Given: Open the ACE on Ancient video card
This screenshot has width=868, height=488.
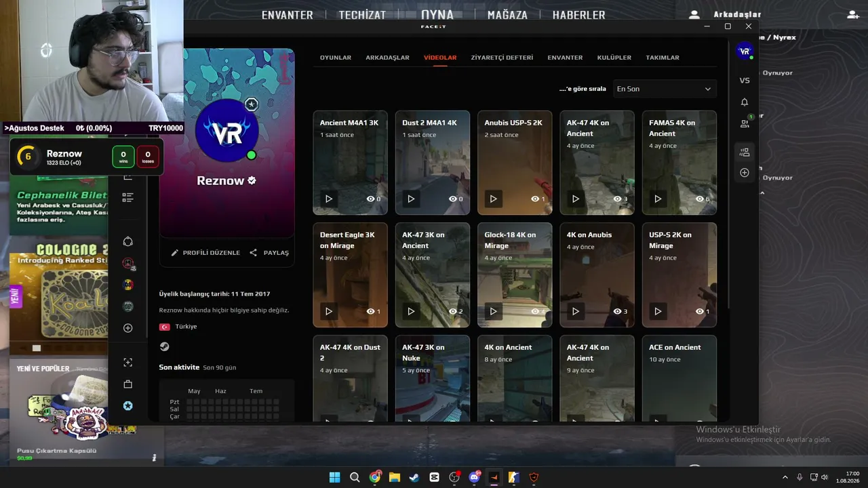Looking at the screenshot, I should tap(679, 378).
